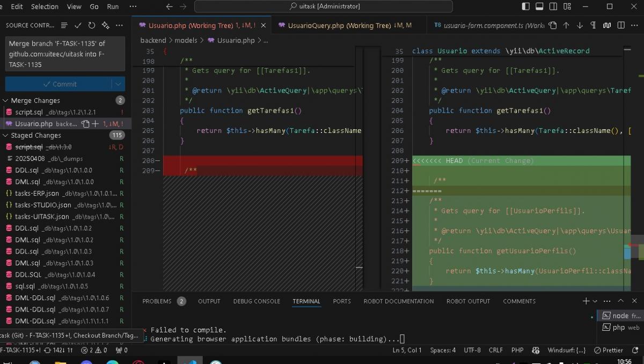Click the new terminal plus icon
Image resolution: width=644 pixels, height=364 pixels.
tap(586, 301)
